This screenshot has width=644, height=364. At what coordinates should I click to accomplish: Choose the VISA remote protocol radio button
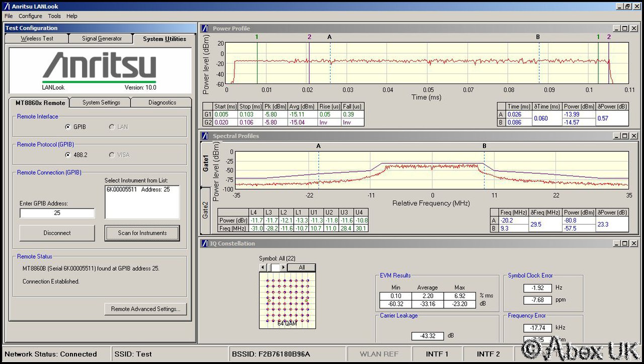112,155
